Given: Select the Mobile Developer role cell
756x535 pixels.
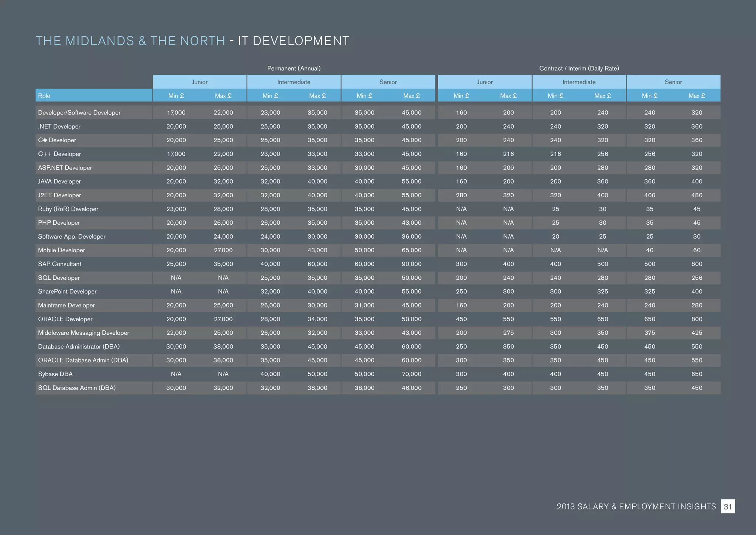Looking at the screenshot, I should pyautogui.click(x=62, y=250).
